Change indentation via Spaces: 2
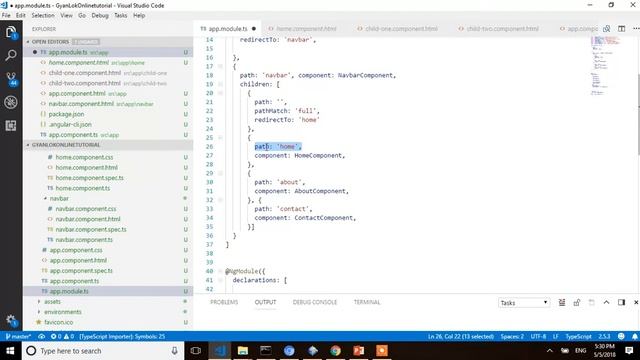640x360 pixels. point(512,336)
